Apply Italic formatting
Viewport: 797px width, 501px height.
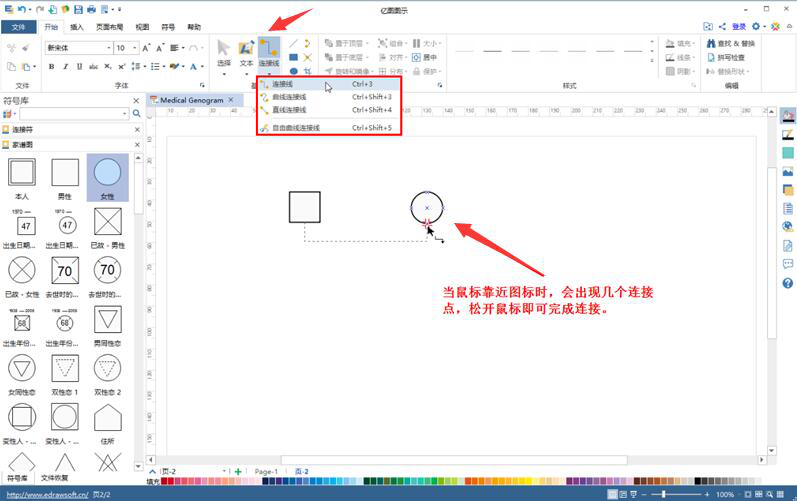(65, 67)
